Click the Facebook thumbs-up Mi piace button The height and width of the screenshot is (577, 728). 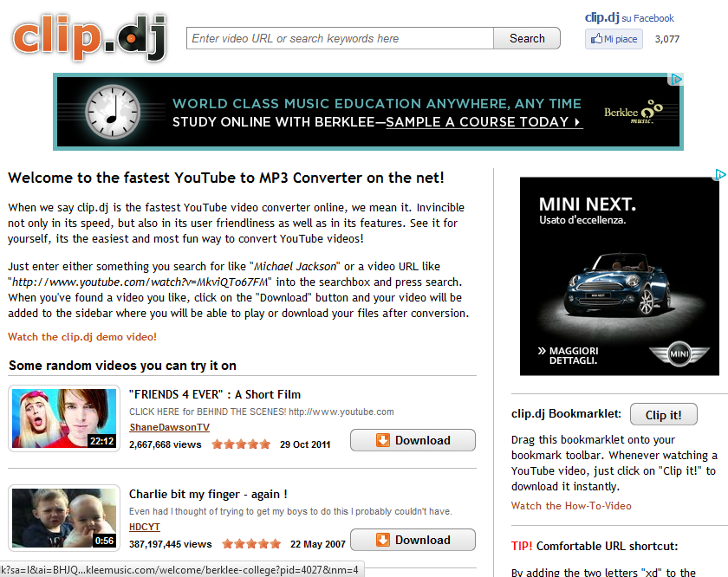pyautogui.click(x=614, y=39)
